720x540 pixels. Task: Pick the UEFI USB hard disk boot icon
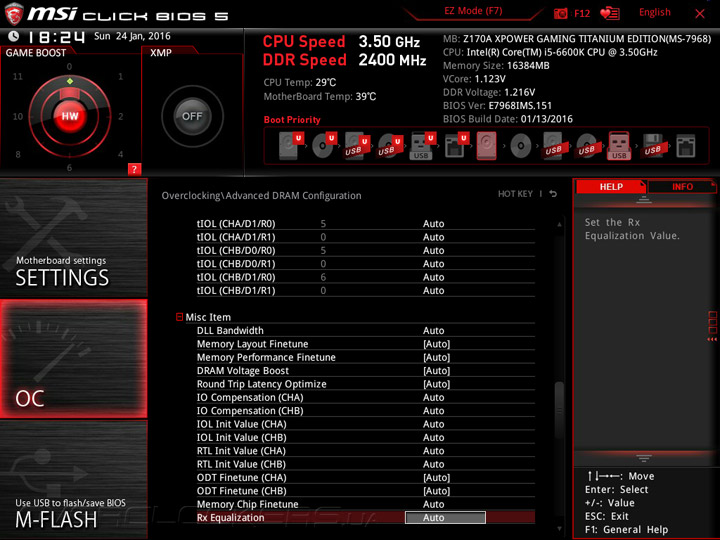[357, 146]
